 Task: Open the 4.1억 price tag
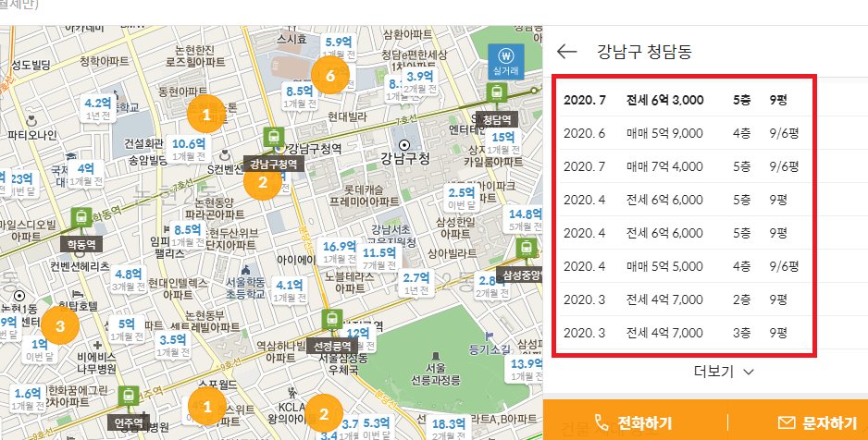289,291
